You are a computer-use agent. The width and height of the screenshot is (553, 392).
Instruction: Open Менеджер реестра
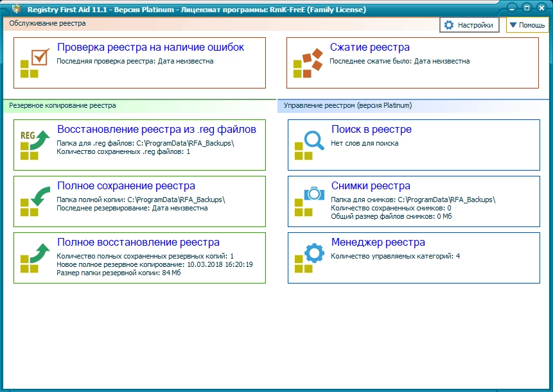378,242
